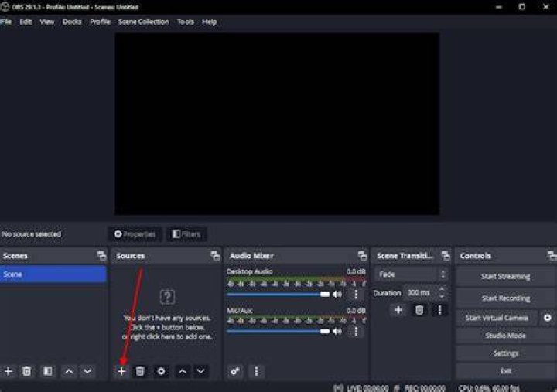
Task: Move scene down with arrow
Action: (87, 371)
